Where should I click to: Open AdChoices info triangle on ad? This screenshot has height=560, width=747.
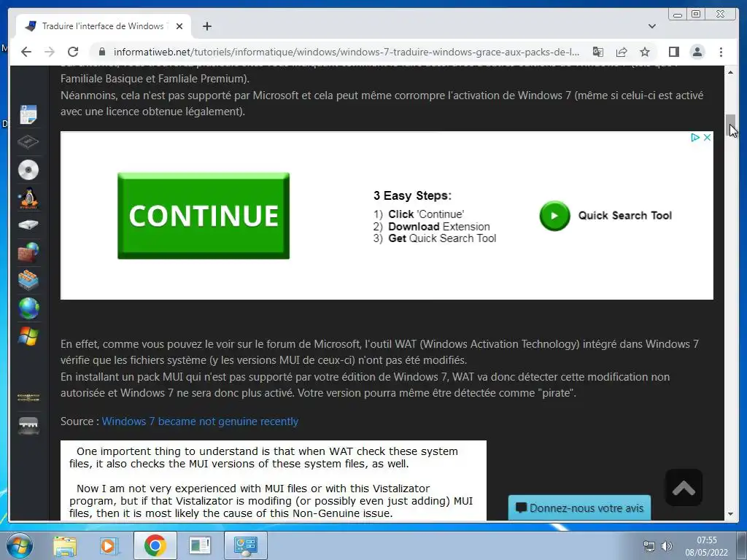695,137
